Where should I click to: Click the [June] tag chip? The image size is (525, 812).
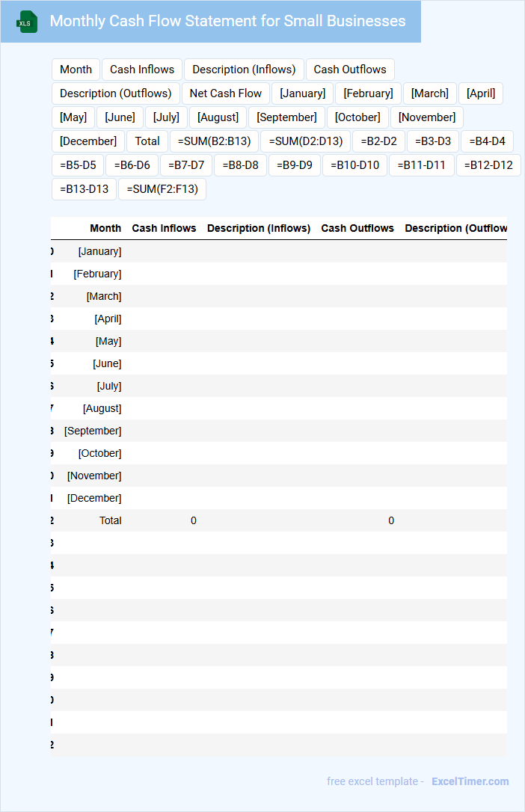click(x=120, y=117)
